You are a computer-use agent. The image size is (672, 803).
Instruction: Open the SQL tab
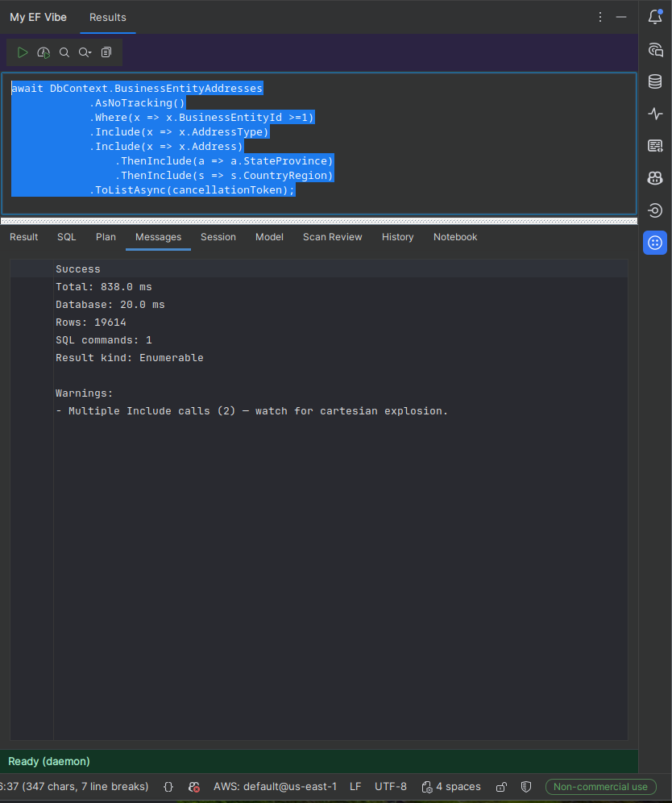coord(67,237)
